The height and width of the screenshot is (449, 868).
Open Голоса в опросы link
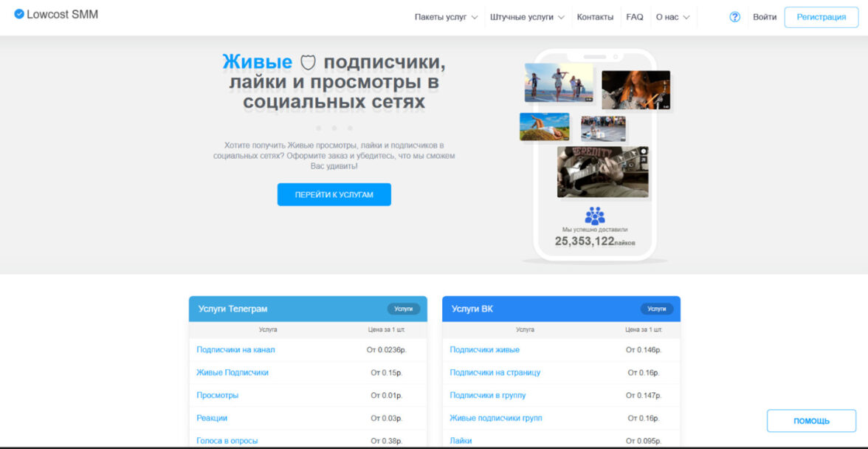click(227, 441)
